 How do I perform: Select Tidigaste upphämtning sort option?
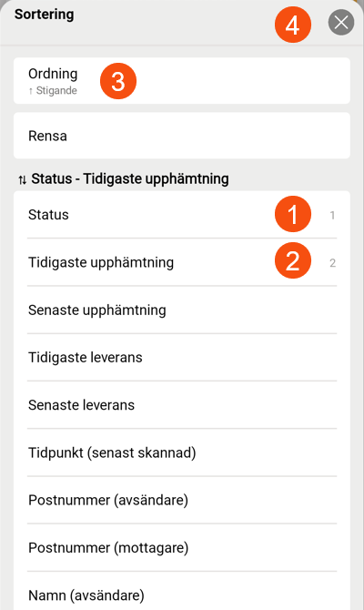point(182,262)
